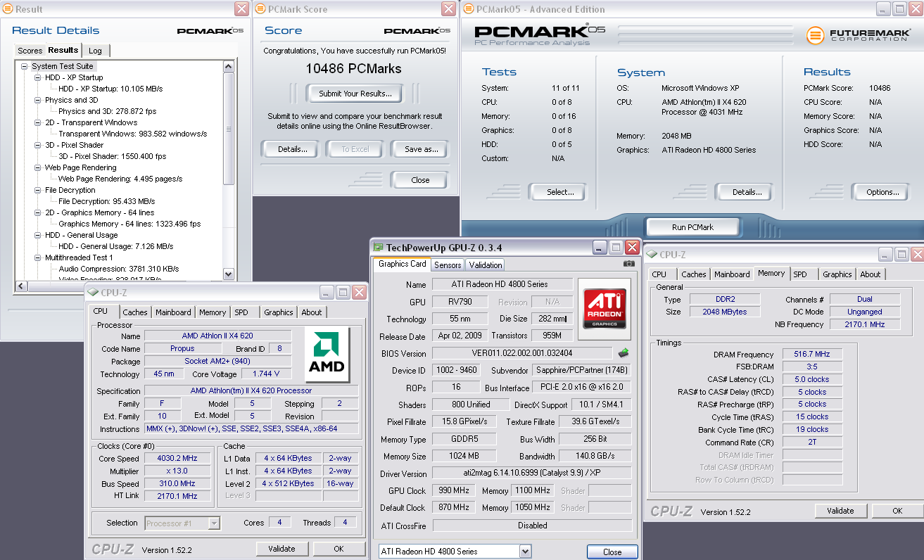Image resolution: width=924 pixels, height=560 pixels.
Task: Click the Result tree's scroll-down arrow
Action: 229,274
